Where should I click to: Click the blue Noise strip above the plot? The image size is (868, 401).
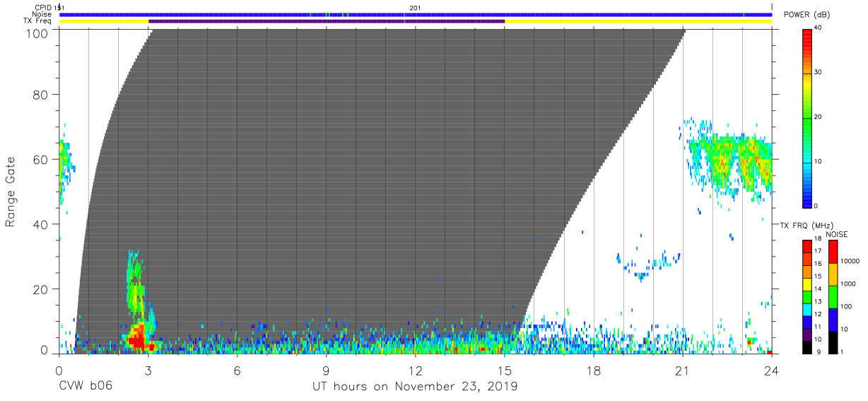pos(416,14)
